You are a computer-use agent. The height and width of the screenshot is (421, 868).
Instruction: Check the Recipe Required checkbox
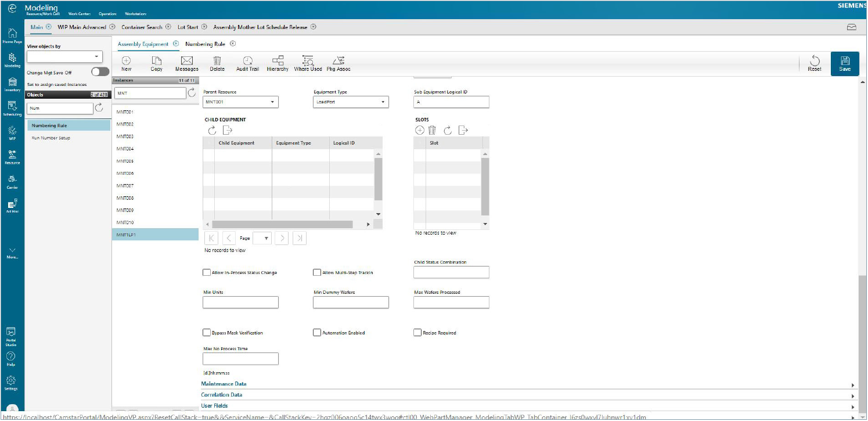pos(417,332)
